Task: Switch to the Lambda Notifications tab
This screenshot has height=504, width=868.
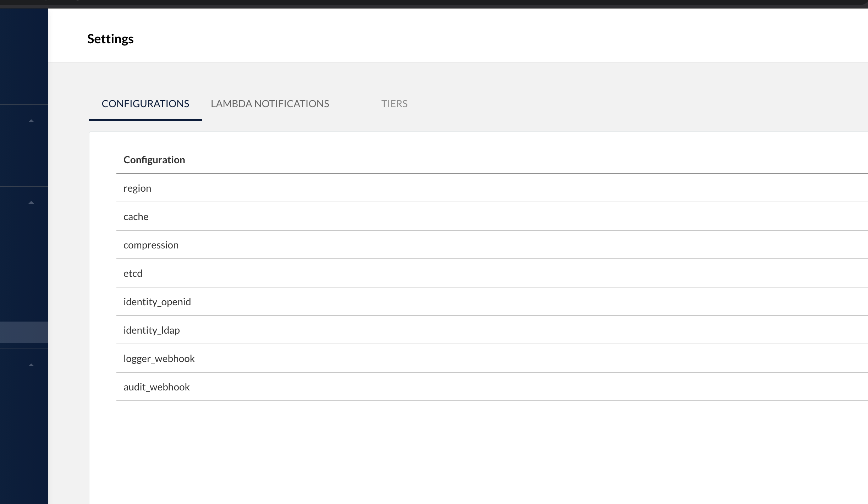Action: tap(270, 104)
